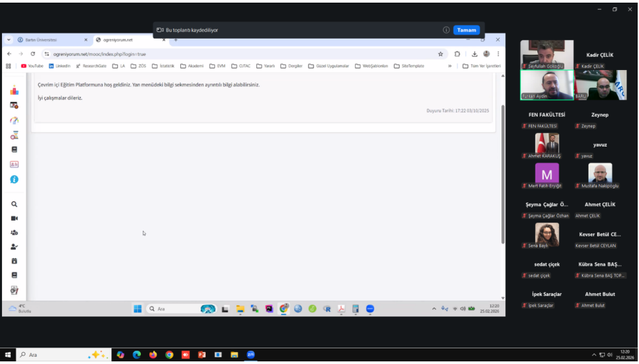The image size is (639, 364).
Task: Open the group users icon in sidebar
Action: click(x=14, y=232)
